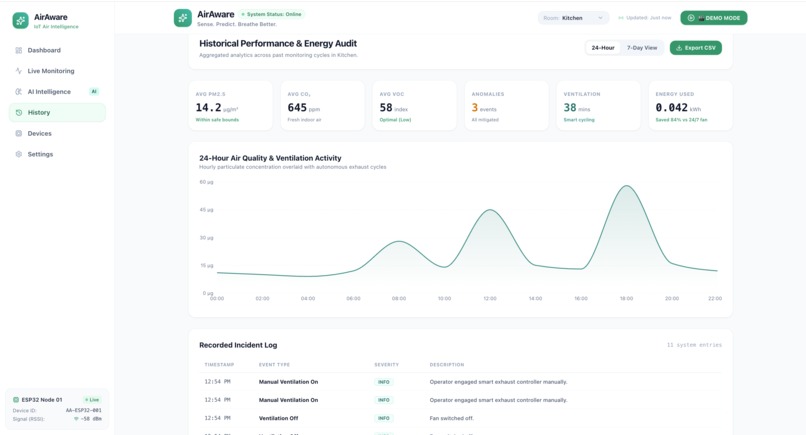The image size is (806, 435).
Task: Open AI Intelligence section
Action: pos(57,92)
